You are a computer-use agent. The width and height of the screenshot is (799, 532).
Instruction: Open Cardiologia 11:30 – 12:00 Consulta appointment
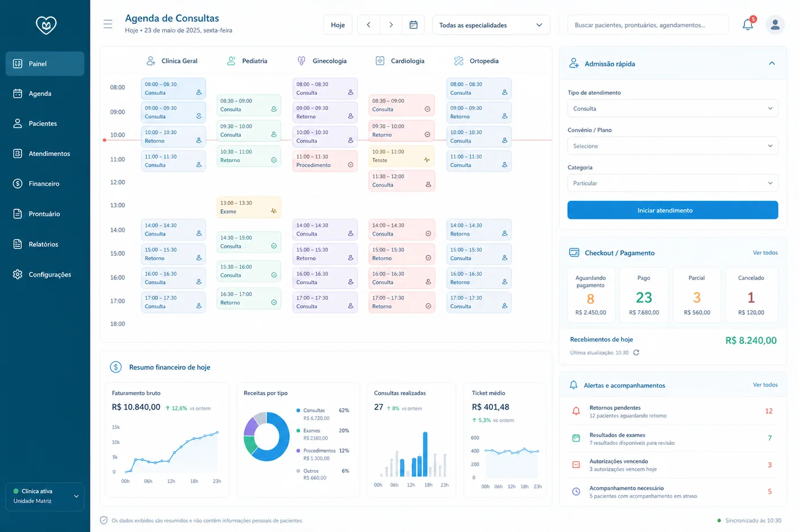pos(402,181)
